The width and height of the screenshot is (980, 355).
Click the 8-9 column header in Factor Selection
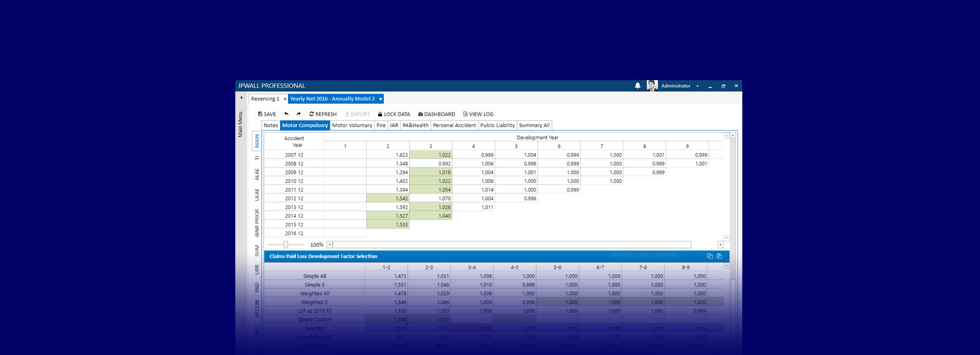coord(685,267)
